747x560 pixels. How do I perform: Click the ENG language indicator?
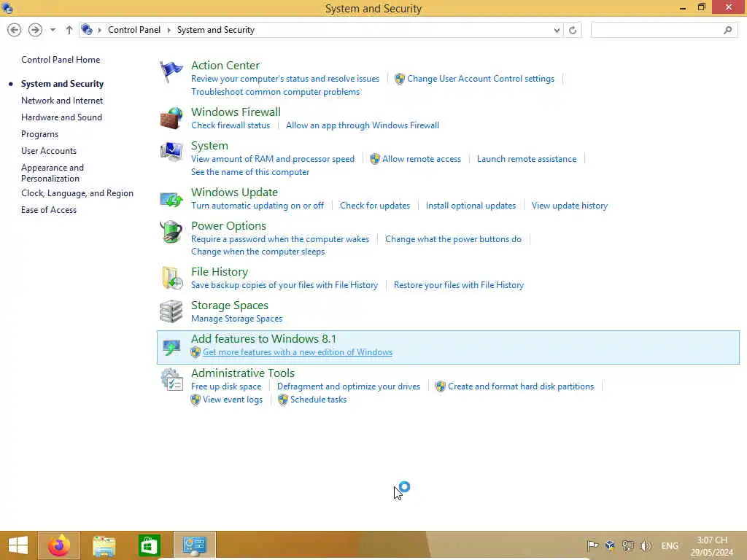pyautogui.click(x=670, y=545)
